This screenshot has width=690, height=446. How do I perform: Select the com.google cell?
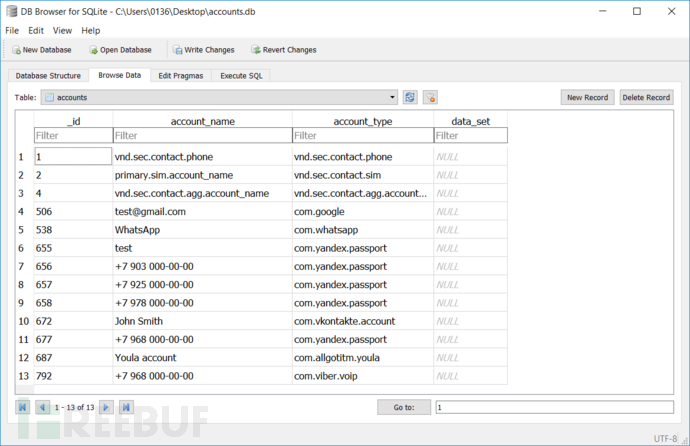click(363, 212)
